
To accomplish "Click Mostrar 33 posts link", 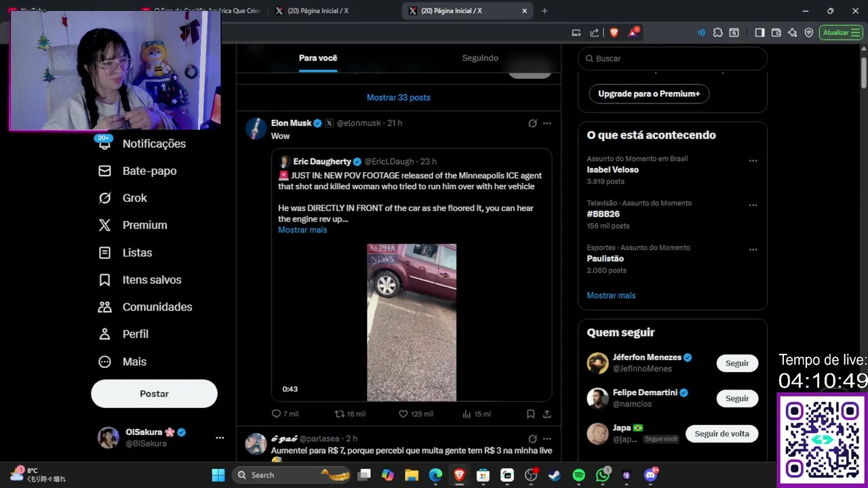I will tap(399, 98).
